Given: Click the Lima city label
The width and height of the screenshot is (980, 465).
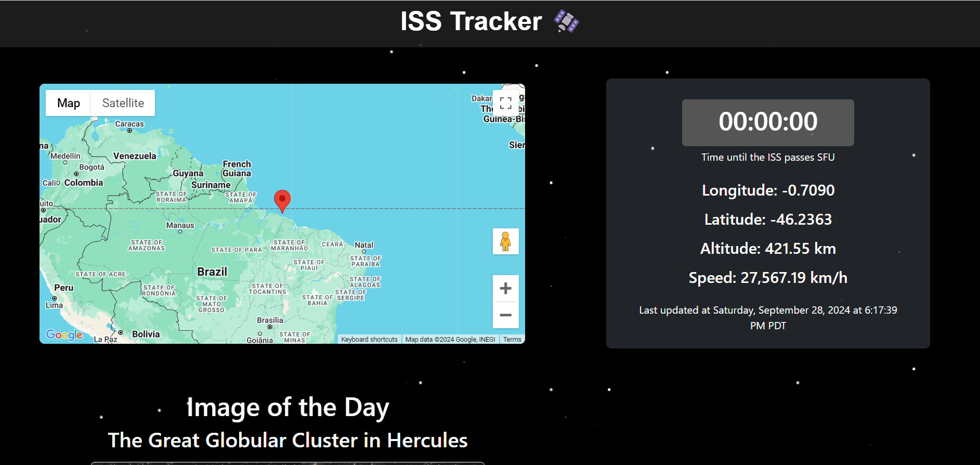Looking at the screenshot, I should click(54, 305).
